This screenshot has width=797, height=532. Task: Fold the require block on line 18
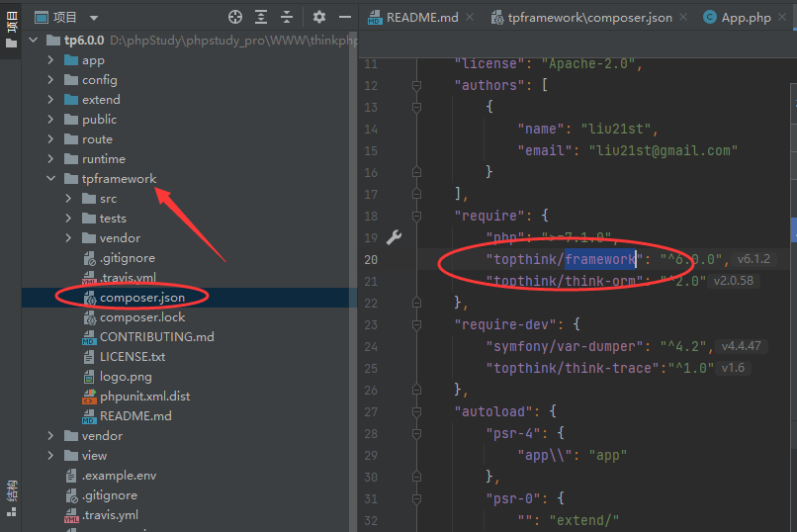(x=417, y=216)
